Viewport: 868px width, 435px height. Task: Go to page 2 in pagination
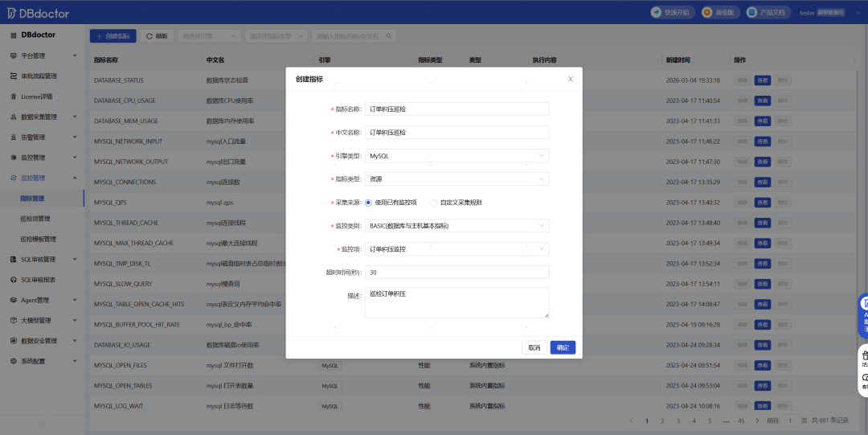pos(662,421)
